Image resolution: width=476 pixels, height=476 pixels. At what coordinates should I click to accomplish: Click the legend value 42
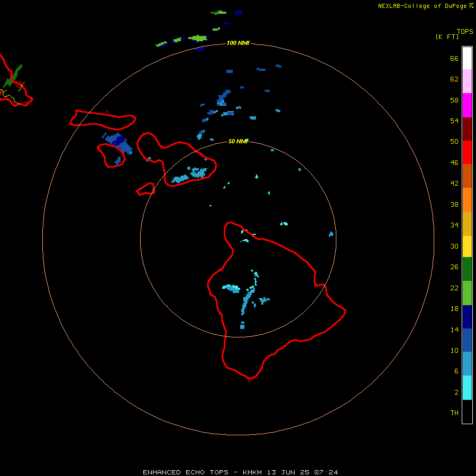click(454, 184)
